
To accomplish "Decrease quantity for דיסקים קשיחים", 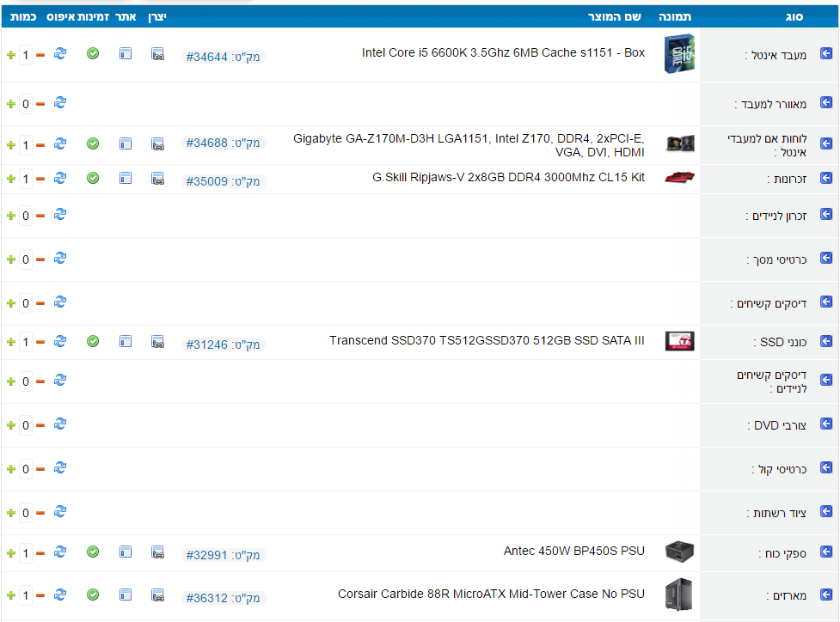I will pos(40,303).
